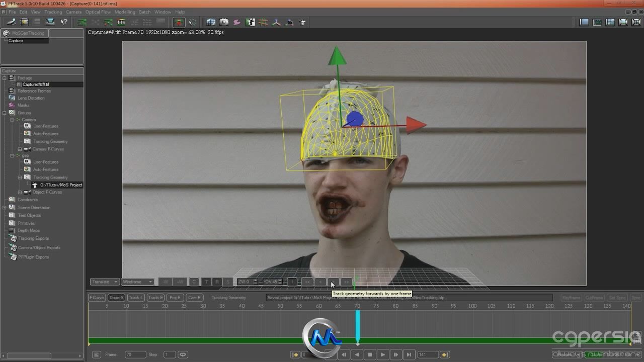Image resolution: width=644 pixels, height=362 pixels.
Task: Open the File menu
Action: click(x=12, y=12)
